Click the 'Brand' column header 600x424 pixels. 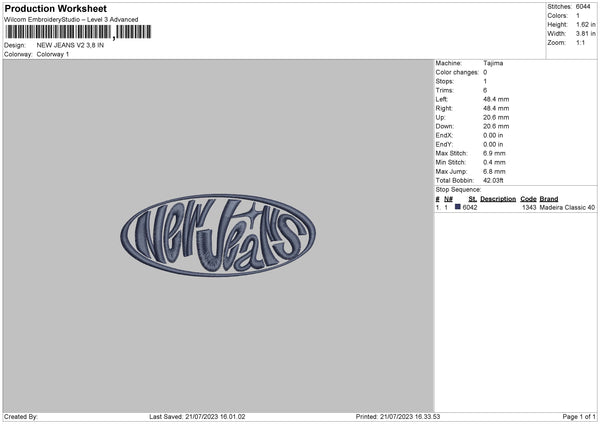(x=549, y=199)
